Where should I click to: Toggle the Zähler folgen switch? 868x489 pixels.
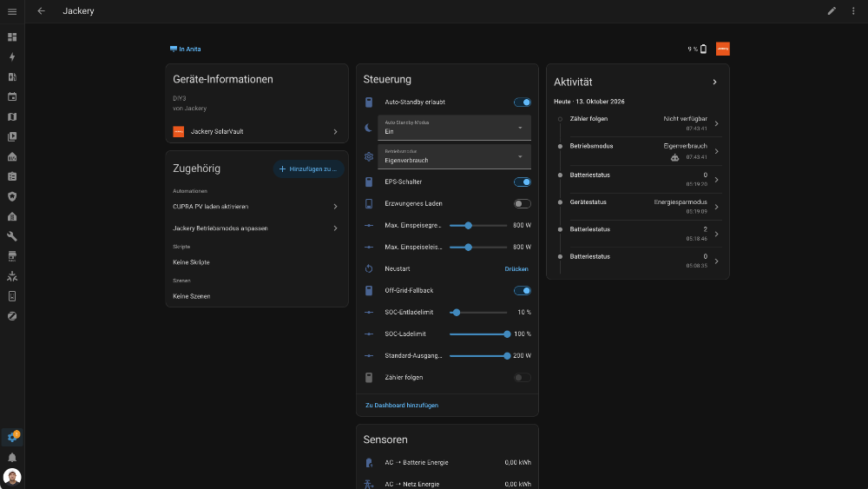click(x=522, y=378)
